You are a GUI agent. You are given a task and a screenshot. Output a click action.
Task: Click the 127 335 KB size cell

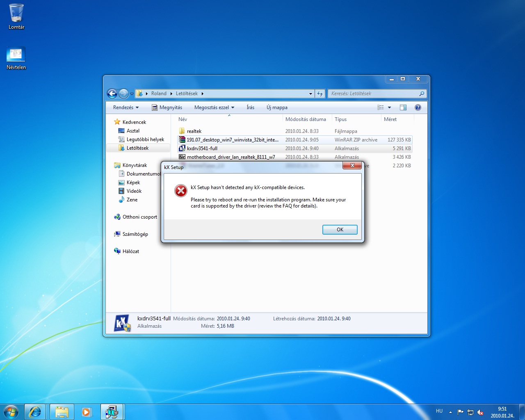click(x=399, y=140)
